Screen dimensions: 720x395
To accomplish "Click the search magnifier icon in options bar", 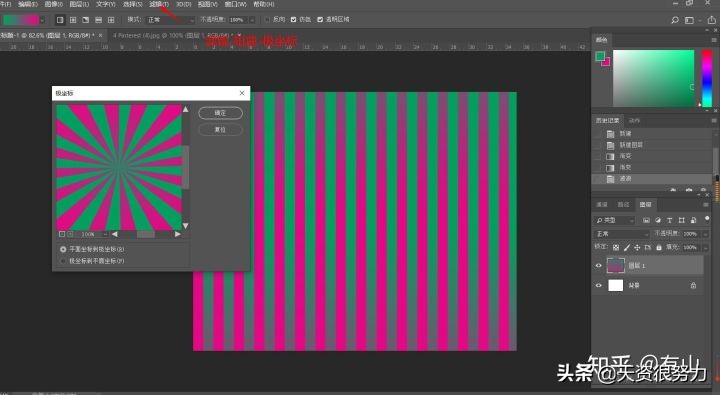I will coord(675,20).
